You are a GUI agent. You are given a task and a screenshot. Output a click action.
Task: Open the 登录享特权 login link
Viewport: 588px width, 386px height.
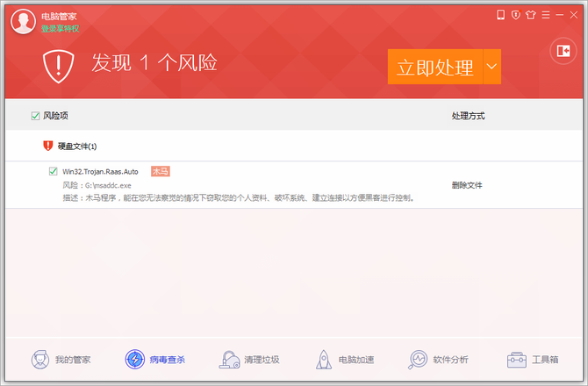pos(60,28)
